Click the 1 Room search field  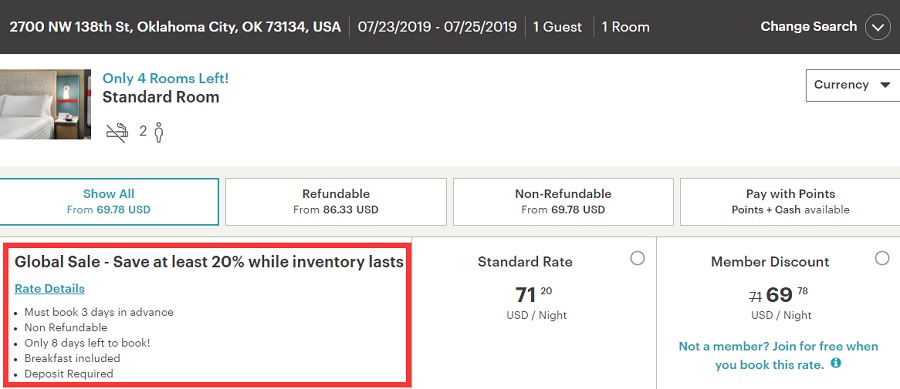625,27
